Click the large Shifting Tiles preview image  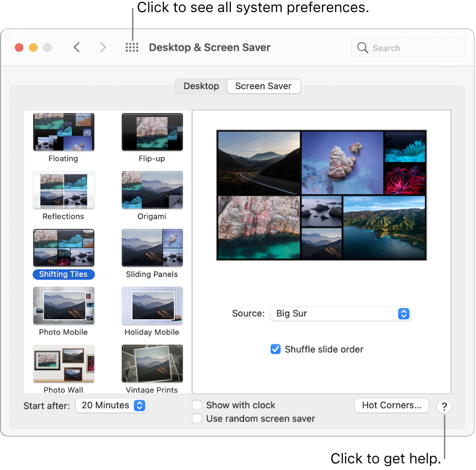click(x=322, y=195)
